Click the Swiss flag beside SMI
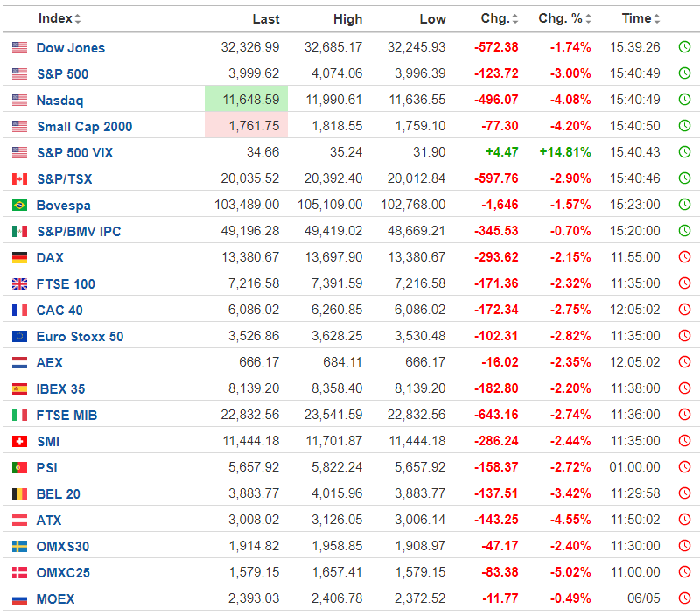Screen dimensions: 700x615 tap(19, 442)
